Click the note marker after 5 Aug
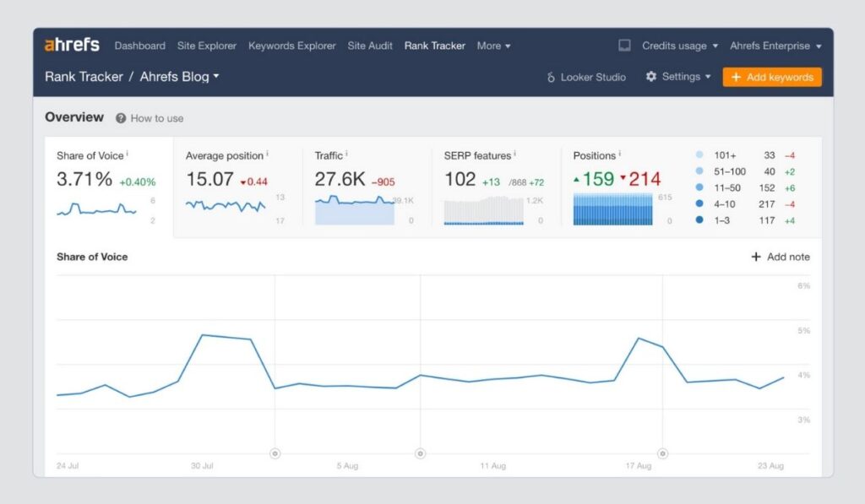865x504 pixels. pyautogui.click(x=421, y=453)
